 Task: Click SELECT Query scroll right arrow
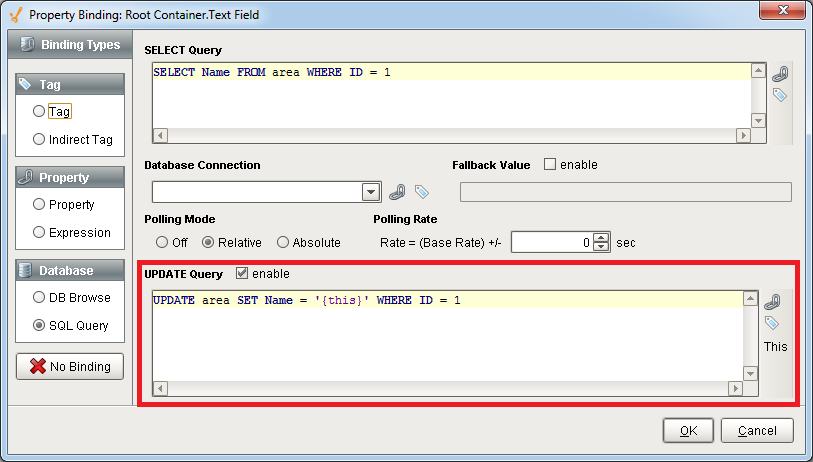click(x=744, y=135)
